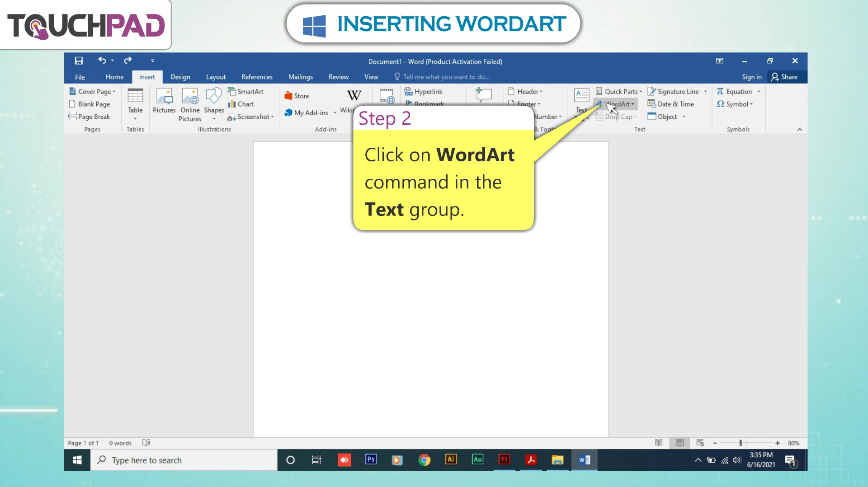The image size is (868, 487).
Task: Click the Text Box icon
Action: tap(581, 95)
